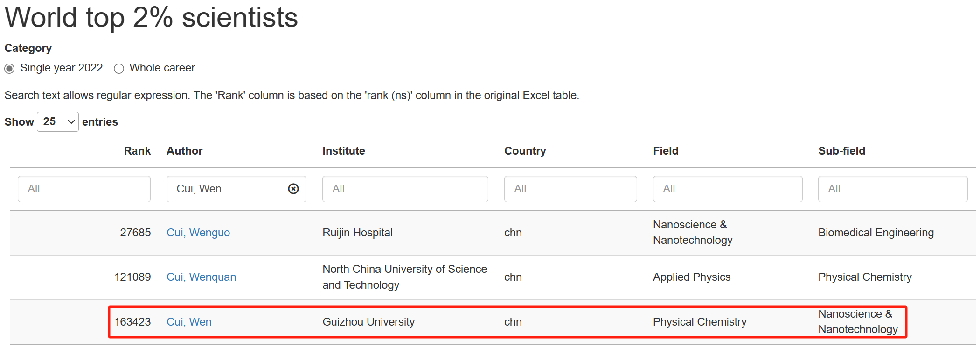The height and width of the screenshot is (348, 980).
Task: Select the Whole career radio option
Action: click(x=119, y=69)
